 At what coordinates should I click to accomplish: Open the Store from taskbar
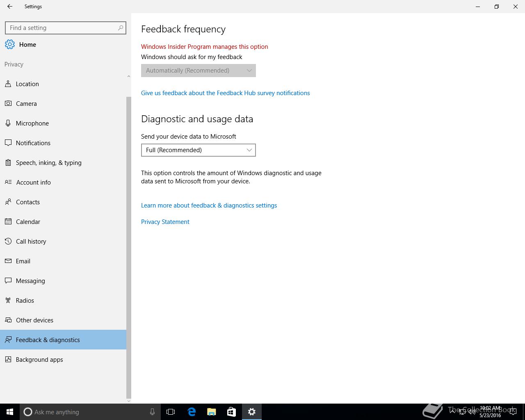pyautogui.click(x=231, y=412)
